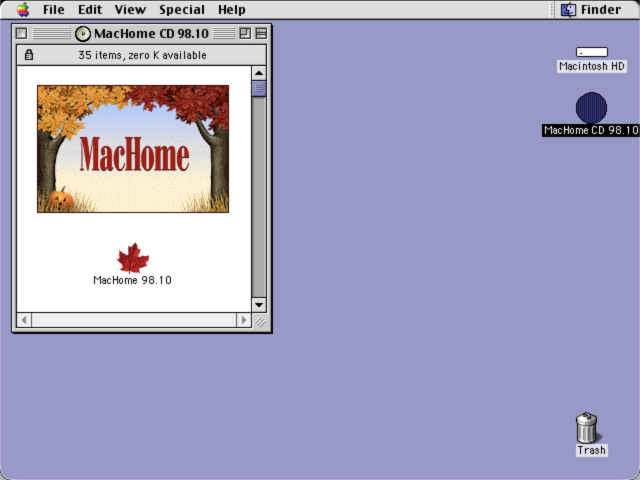The image size is (640, 480).
Task: Click the vertical scrollbar down arrow
Action: tap(259, 304)
